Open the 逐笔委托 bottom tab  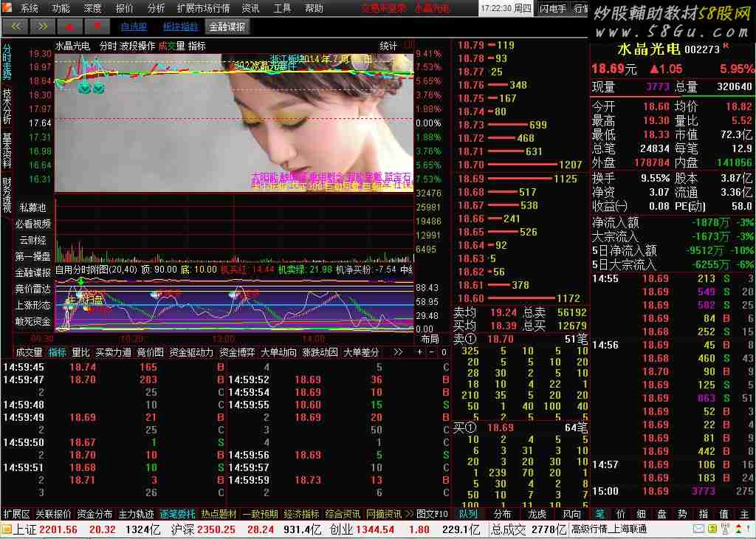177,515
